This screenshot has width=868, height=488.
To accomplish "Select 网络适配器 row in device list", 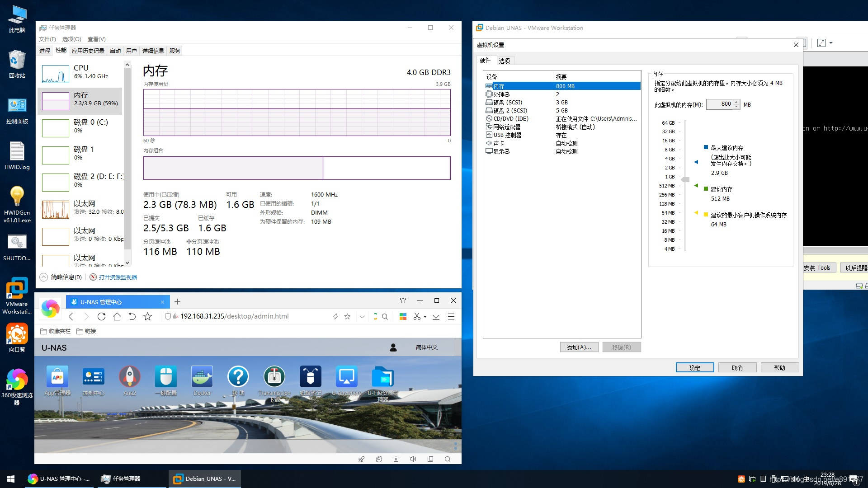I will pyautogui.click(x=562, y=127).
